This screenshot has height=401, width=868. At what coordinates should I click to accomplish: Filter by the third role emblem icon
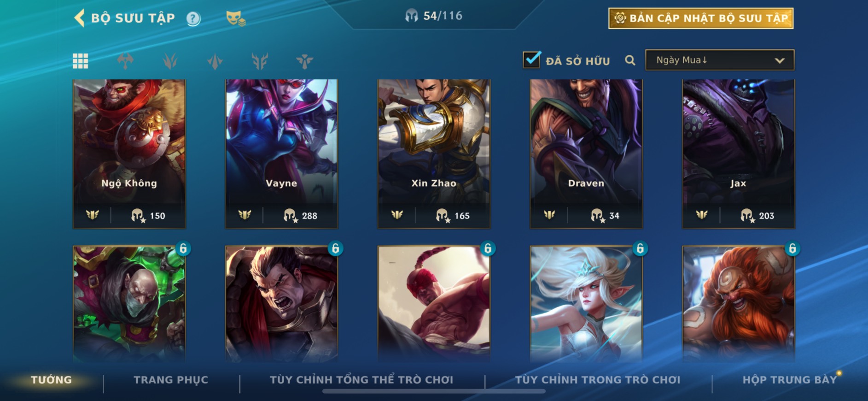pos(215,61)
